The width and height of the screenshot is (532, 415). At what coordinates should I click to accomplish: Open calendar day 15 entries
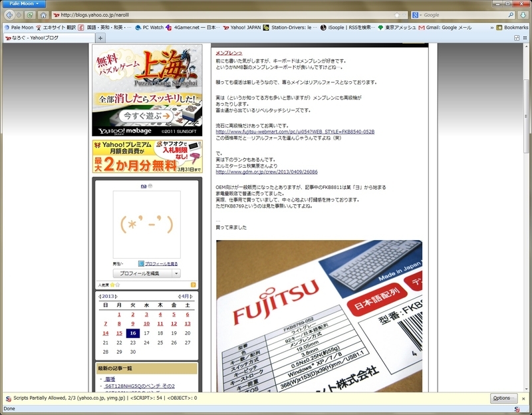[119, 333]
